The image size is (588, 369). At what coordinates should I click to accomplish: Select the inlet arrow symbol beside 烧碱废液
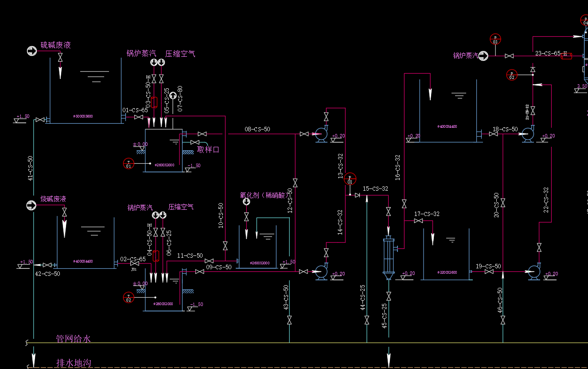coord(31,205)
